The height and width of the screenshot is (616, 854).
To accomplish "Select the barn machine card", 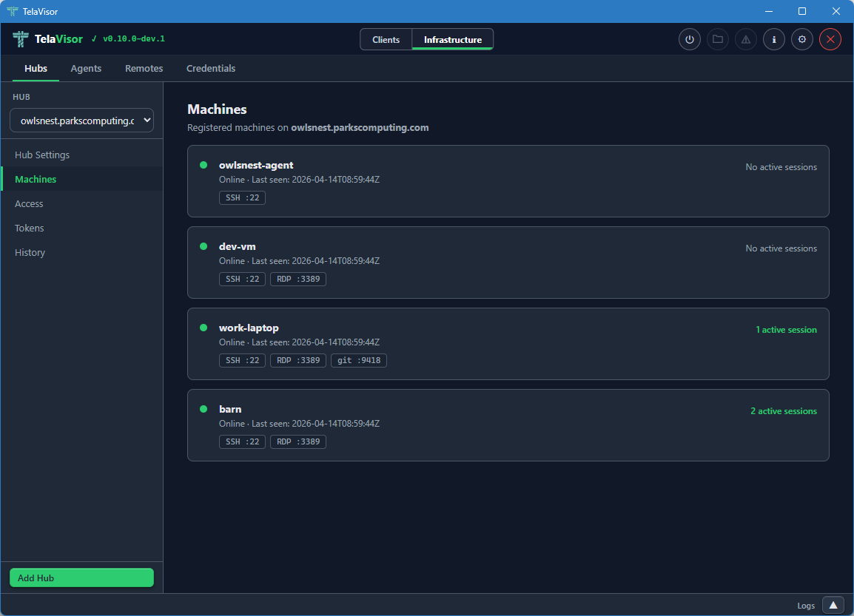I will click(x=508, y=424).
